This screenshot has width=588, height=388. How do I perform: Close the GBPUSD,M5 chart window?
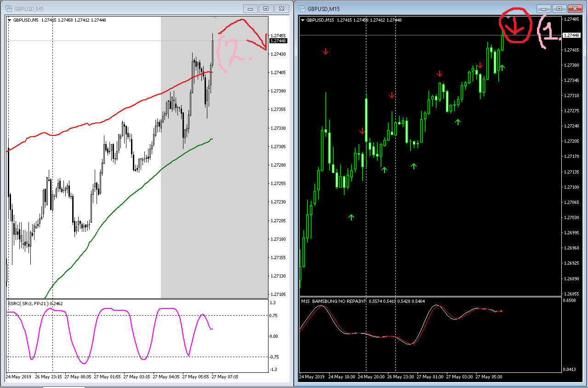click(x=281, y=8)
